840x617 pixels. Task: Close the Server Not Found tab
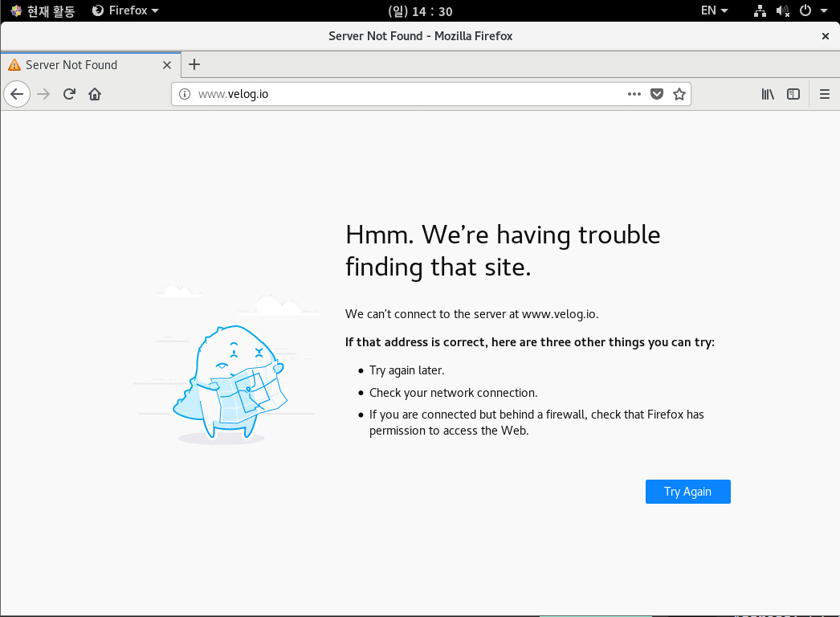pyautogui.click(x=167, y=65)
